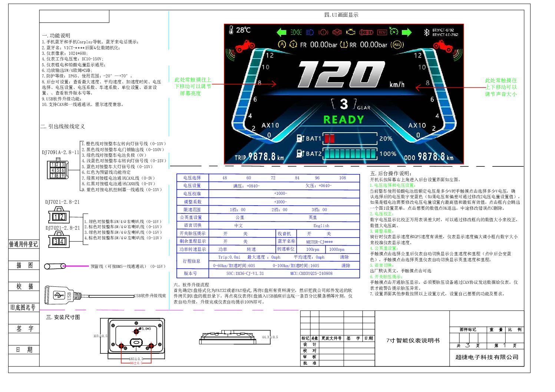Click the yellow ABS warning icon

coord(397,45)
